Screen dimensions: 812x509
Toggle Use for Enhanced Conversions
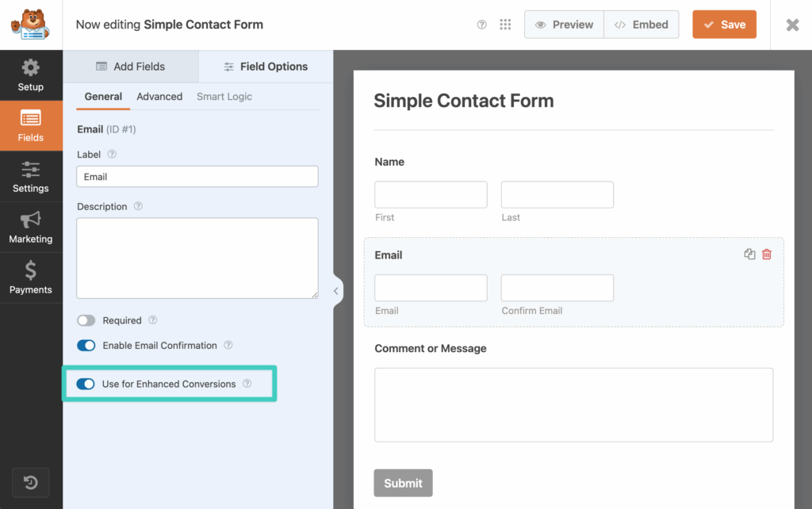[86, 385]
